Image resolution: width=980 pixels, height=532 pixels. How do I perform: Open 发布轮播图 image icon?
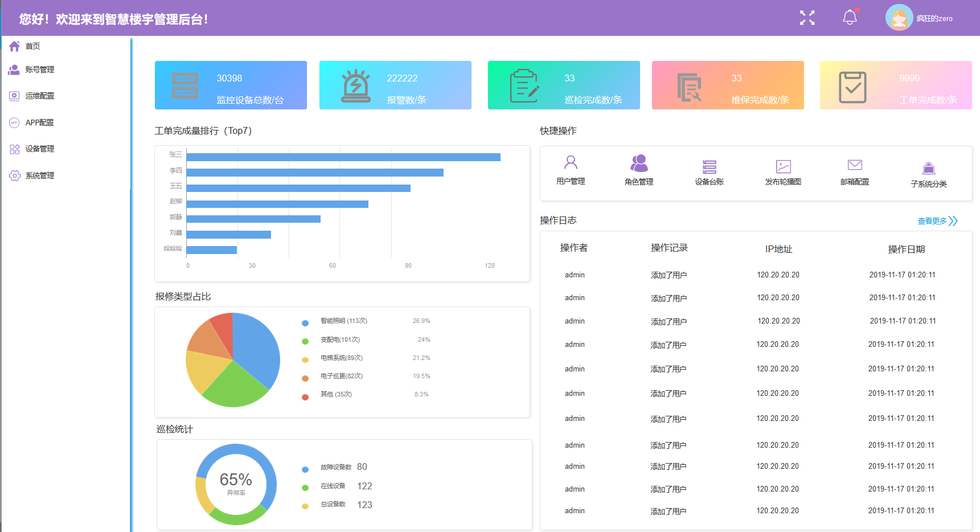coord(784,166)
